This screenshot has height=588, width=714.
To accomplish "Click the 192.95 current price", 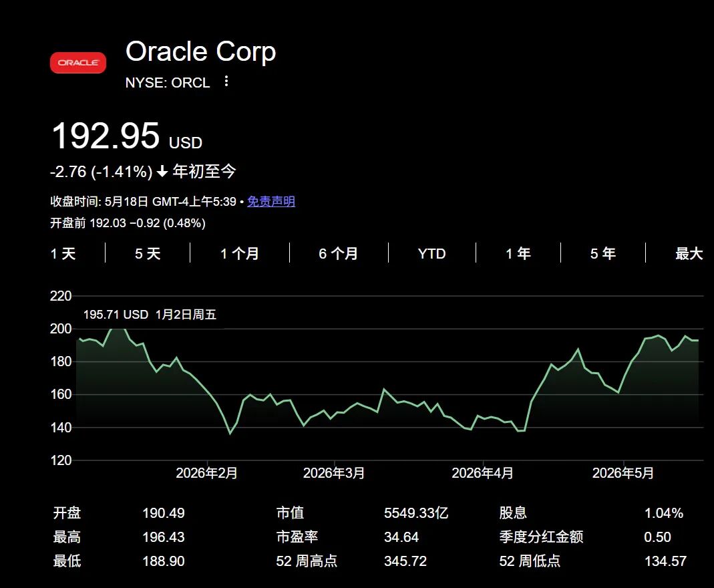I will pos(106,135).
